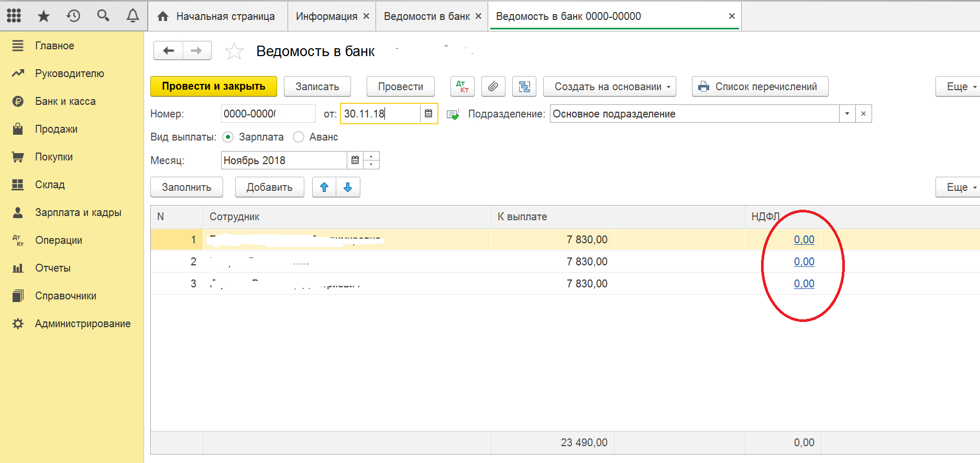Image resolution: width=980 pixels, height=463 pixels.
Task: Switch to Начальная страница tab
Action: [218, 16]
